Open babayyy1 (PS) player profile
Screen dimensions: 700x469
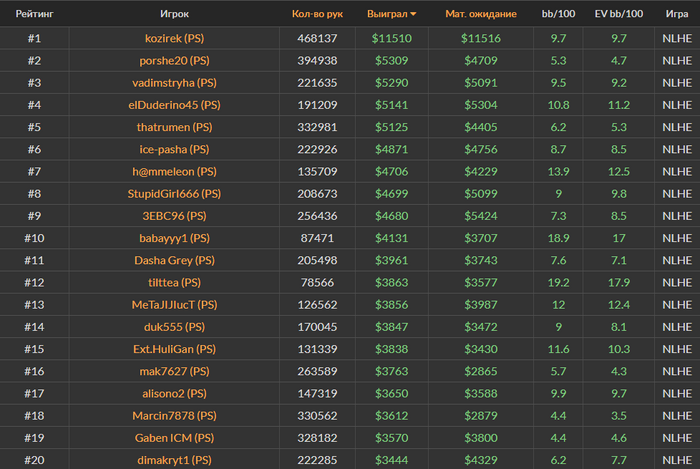(x=175, y=238)
